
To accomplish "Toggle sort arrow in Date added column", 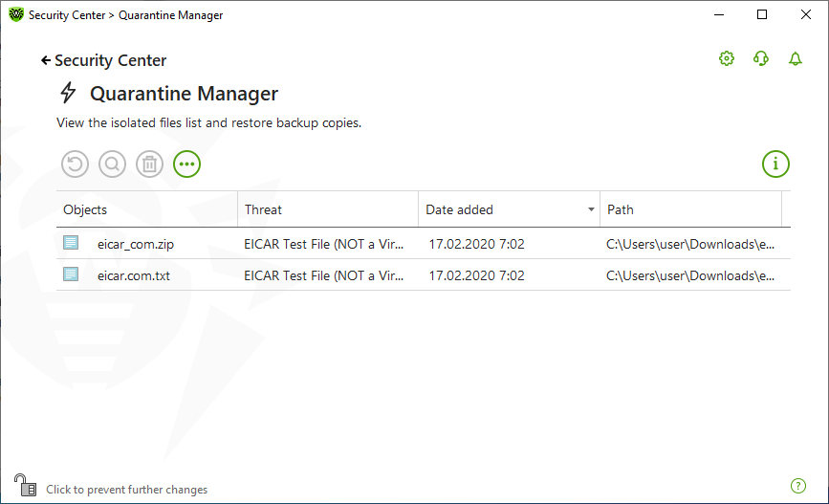I will [591, 209].
